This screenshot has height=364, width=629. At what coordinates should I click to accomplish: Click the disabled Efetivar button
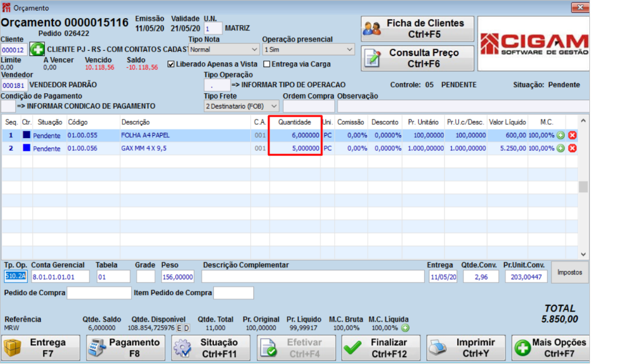click(296, 348)
